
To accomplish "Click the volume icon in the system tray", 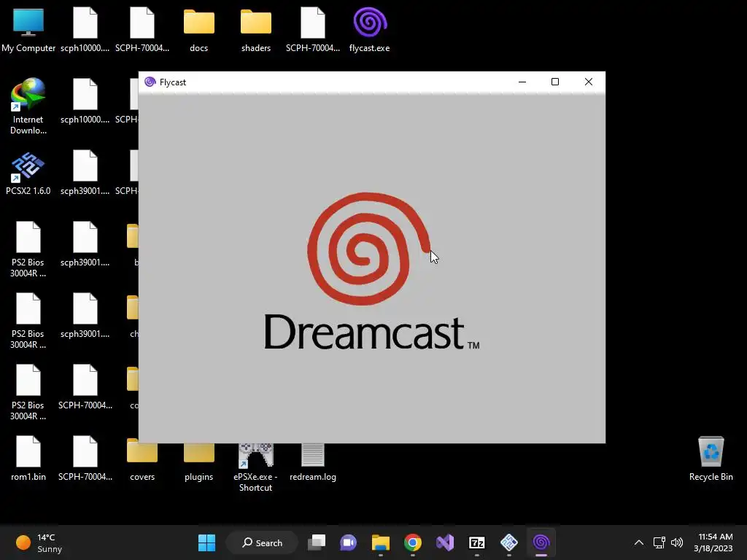I will tap(676, 542).
